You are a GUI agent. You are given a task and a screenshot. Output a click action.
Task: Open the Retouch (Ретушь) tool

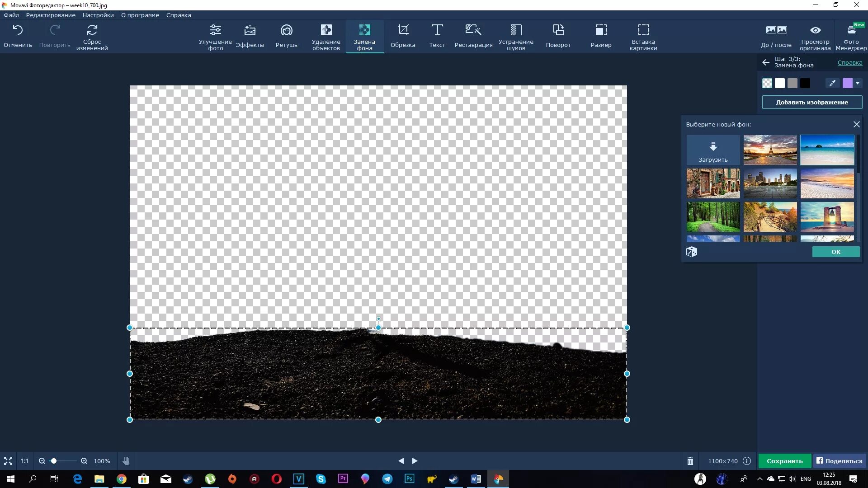tap(286, 36)
